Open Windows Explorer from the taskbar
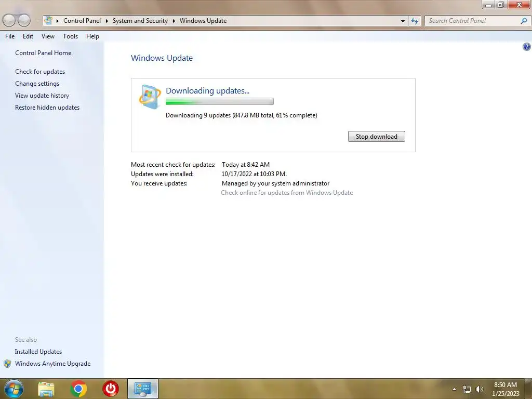 pos(46,389)
